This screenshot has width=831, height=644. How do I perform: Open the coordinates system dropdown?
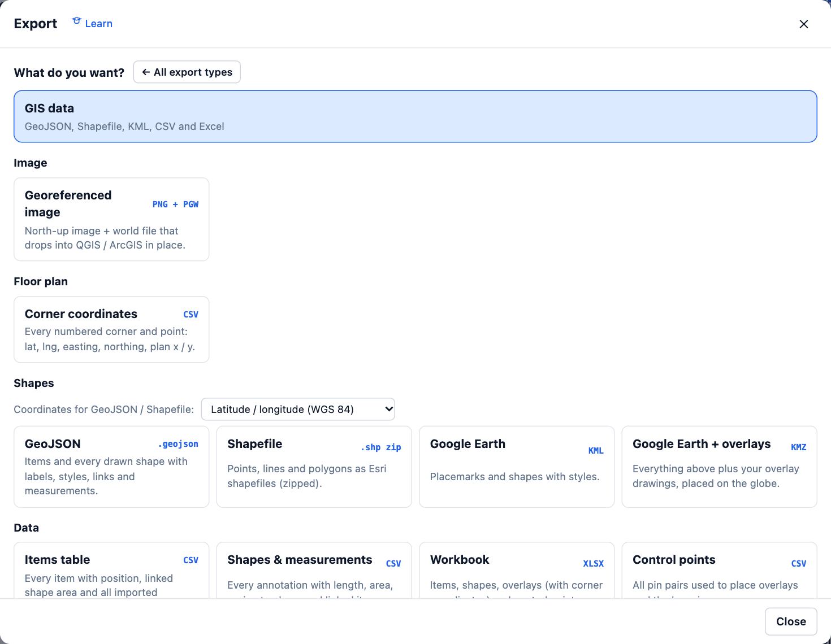(x=298, y=409)
